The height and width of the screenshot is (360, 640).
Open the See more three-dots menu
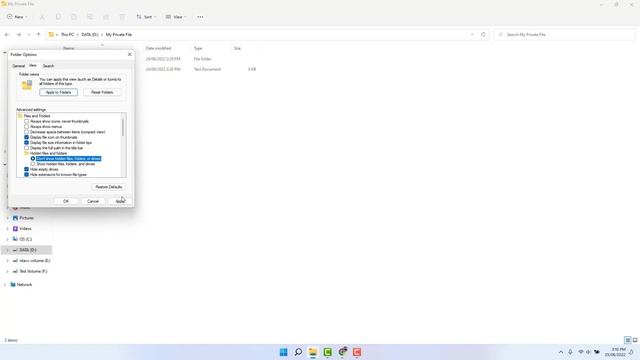pyautogui.click(x=200, y=17)
